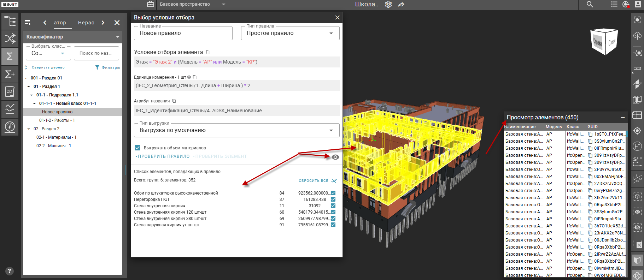Image resolution: width=644 pixels, height=280 pixels.
Task: Click the speedometer gauge icon in left sidebar
Action: (10, 126)
